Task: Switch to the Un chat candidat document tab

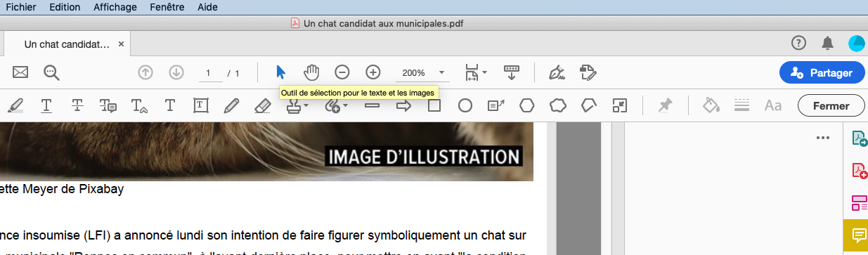Action: tap(67, 44)
